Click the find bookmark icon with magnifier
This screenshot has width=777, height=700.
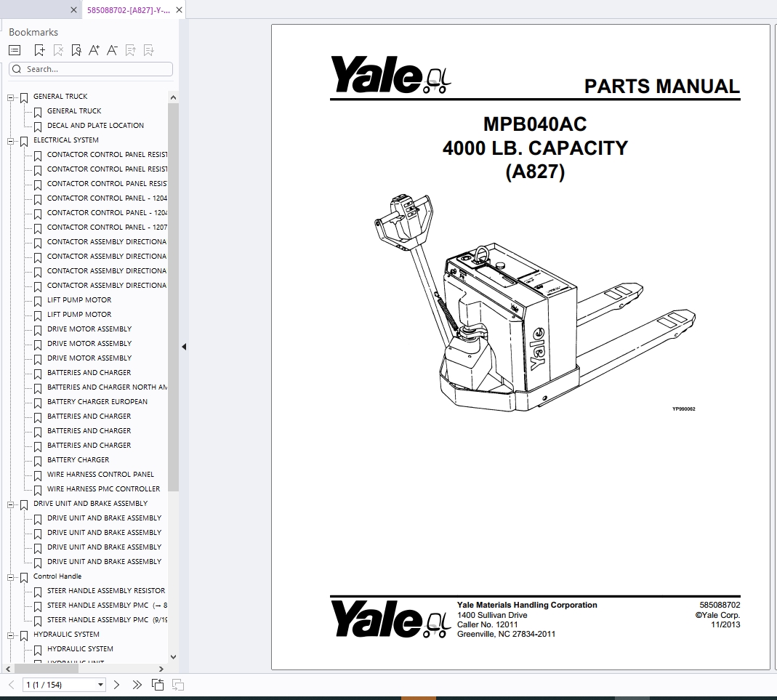coord(76,50)
